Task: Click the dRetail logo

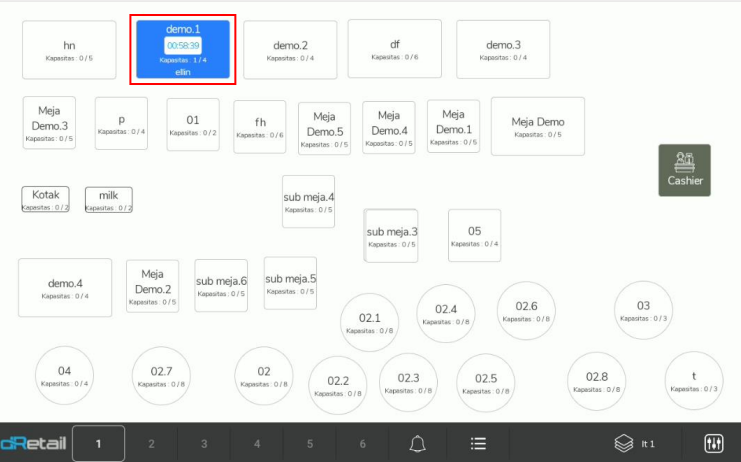Action: 34,443
